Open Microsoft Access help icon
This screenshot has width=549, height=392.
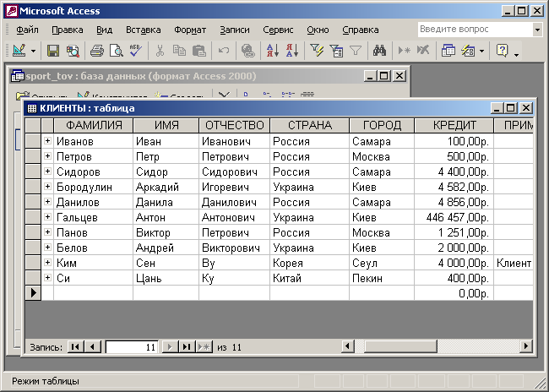pyautogui.click(x=502, y=51)
